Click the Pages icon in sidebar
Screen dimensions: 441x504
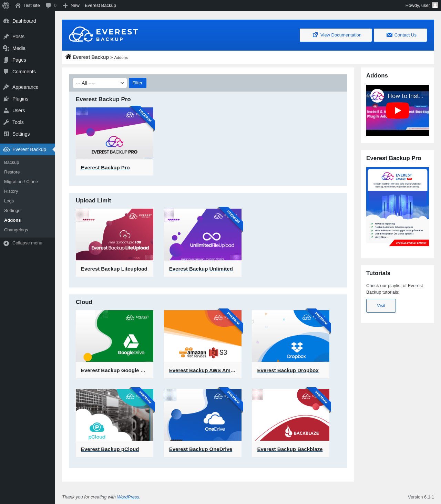tap(6, 60)
